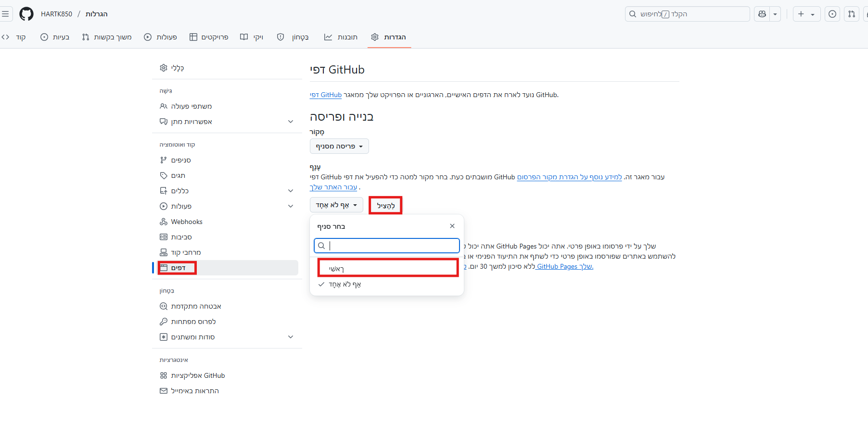The image size is (868, 423).
Task: Open the publishing source learn-more link
Action: click(x=569, y=177)
